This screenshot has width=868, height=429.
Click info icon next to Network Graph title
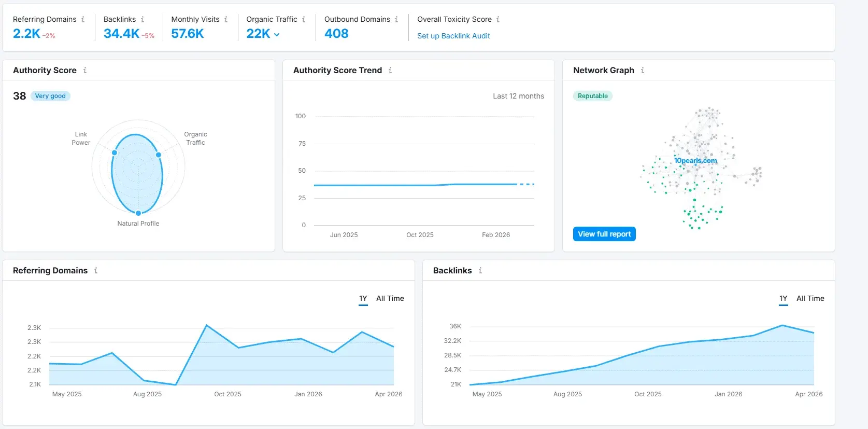point(643,70)
